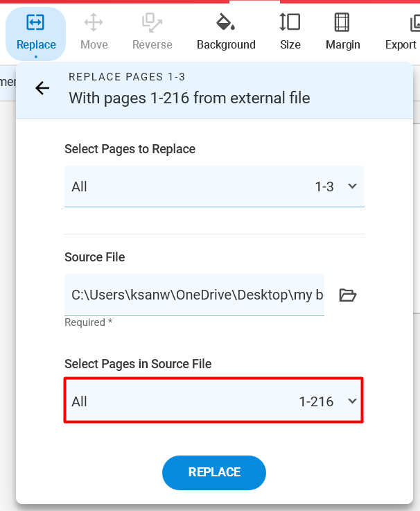Select the Move tool

tap(94, 33)
